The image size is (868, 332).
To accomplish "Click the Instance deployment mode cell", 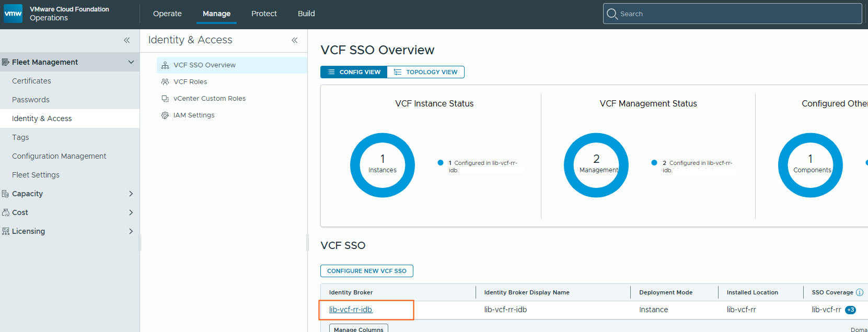I will tap(653, 310).
